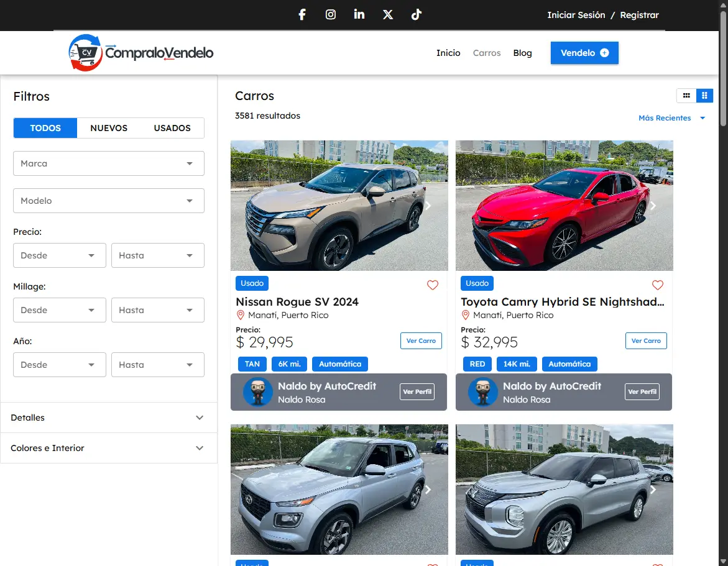Image resolution: width=728 pixels, height=566 pixels.
Task: Open the red Toyota Camry photo
Action: [x=564, y=206]
